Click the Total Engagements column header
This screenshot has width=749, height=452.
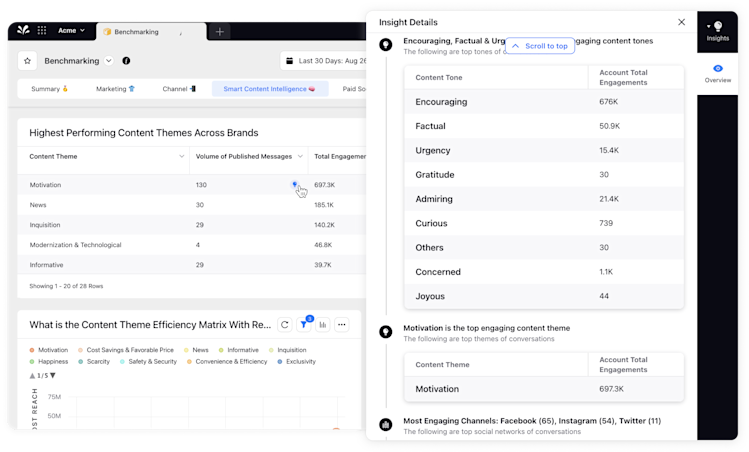point(340,156)
